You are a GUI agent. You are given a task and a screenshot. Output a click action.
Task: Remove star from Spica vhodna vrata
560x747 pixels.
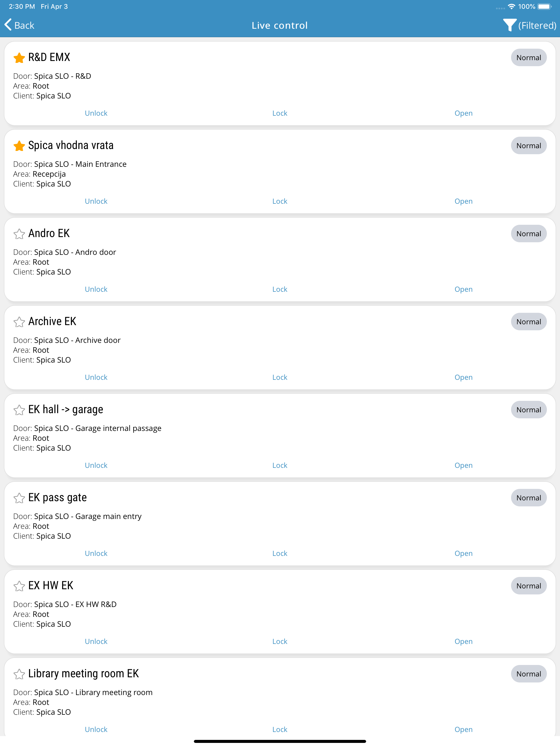(19, 146)
